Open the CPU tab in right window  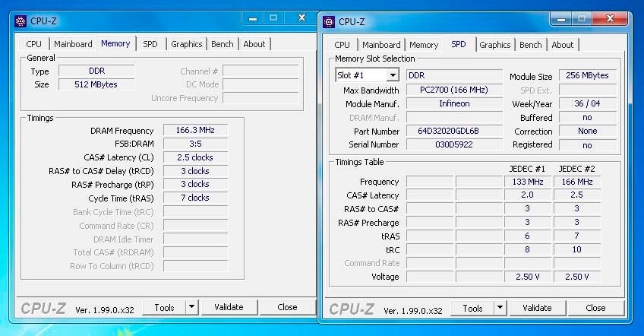coord(342,45)
